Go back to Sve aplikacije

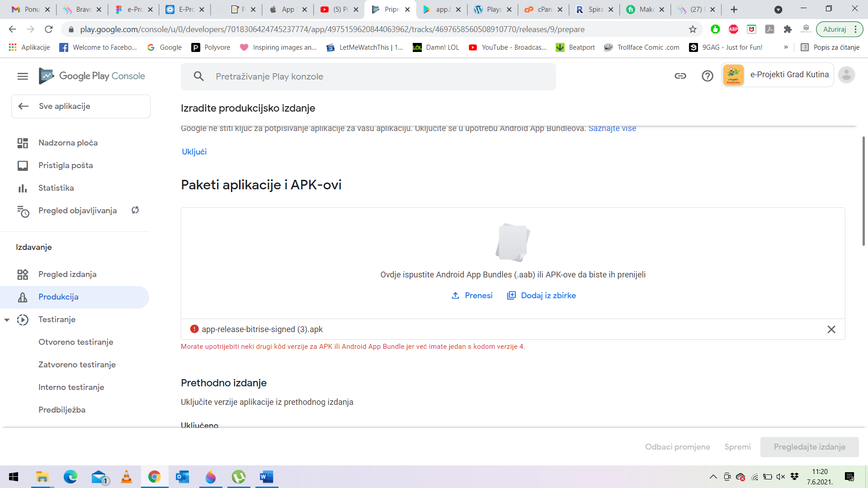81,106
